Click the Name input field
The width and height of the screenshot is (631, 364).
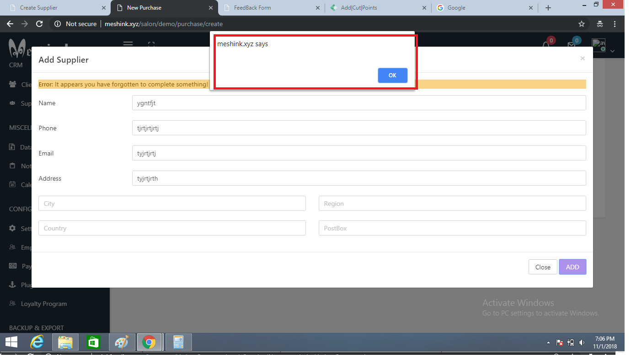[x=359, y=103]
